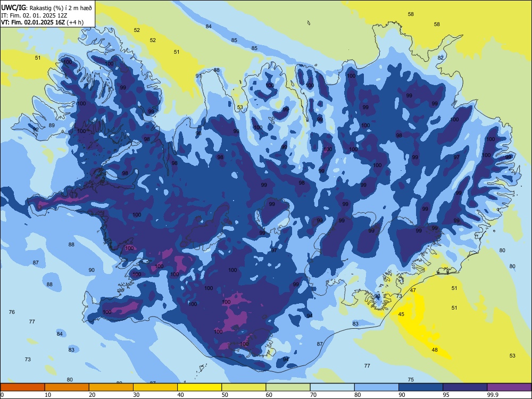Click the map humidity value '45'

pyautogui.click(x=401, y=314)
